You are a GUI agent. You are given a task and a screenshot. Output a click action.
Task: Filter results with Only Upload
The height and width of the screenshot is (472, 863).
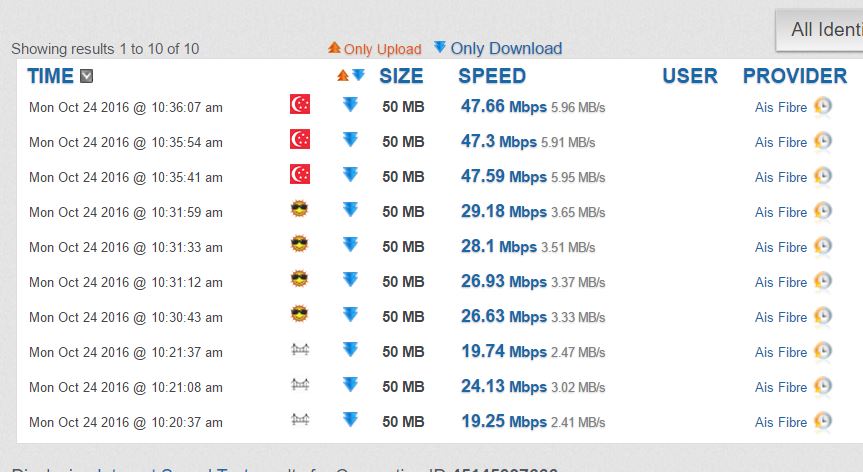pyautogui.click(x=375, y=49)
